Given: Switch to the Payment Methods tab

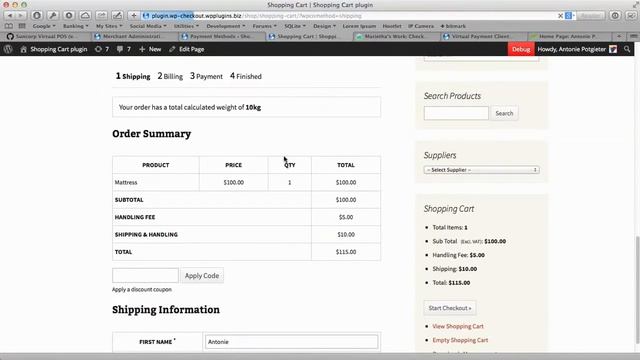Looking at the screenshot, I should pos(221,36).
